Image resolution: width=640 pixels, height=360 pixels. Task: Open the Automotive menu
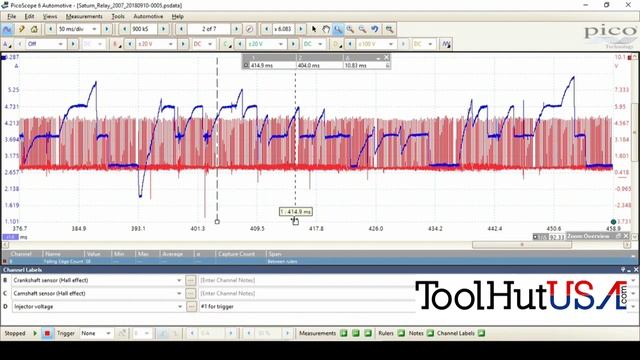(148, 16)
